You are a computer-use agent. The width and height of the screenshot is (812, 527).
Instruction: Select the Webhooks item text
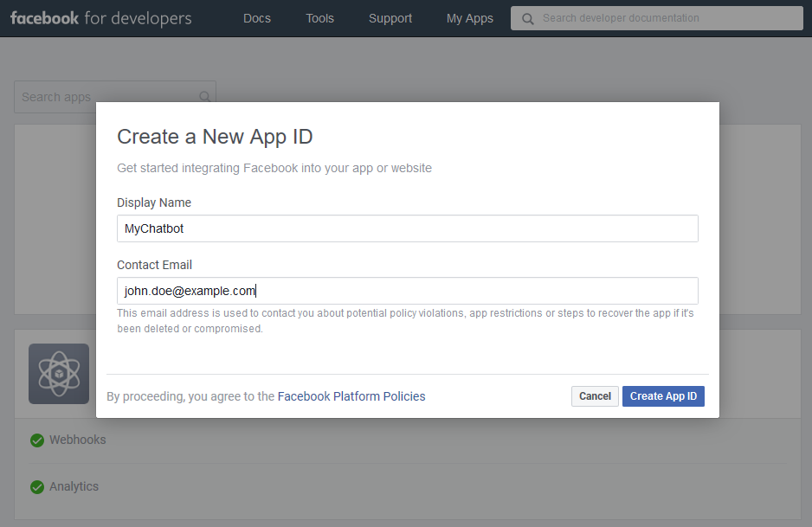pos(78,440)
